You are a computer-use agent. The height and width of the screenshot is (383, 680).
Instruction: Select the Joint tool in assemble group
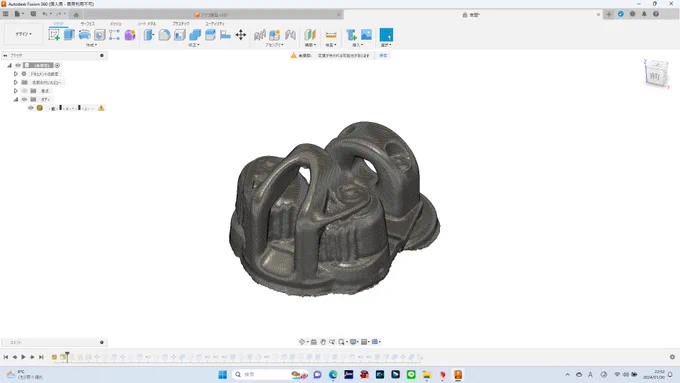tap(290, 35)
